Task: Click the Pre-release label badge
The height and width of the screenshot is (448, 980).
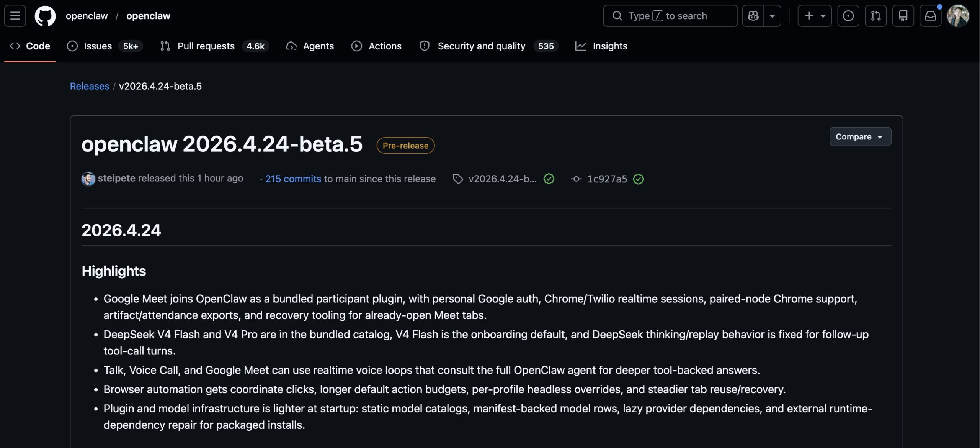Action: click(405, 146)
